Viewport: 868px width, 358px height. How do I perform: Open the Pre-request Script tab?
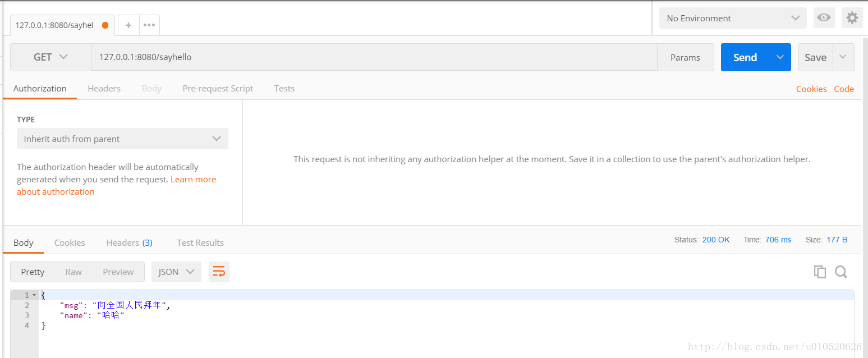click(218, 89)
